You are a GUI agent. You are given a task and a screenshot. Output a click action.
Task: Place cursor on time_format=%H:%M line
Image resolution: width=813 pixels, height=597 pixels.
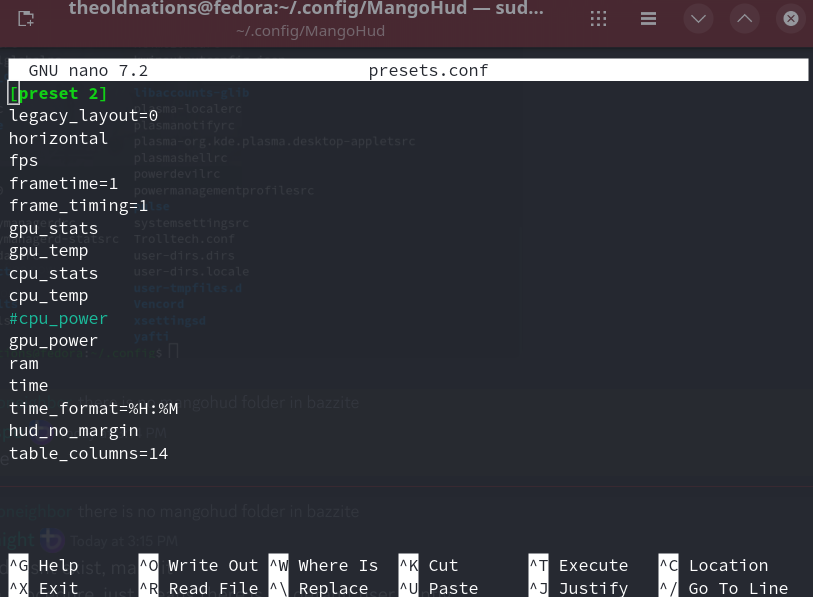93,409
